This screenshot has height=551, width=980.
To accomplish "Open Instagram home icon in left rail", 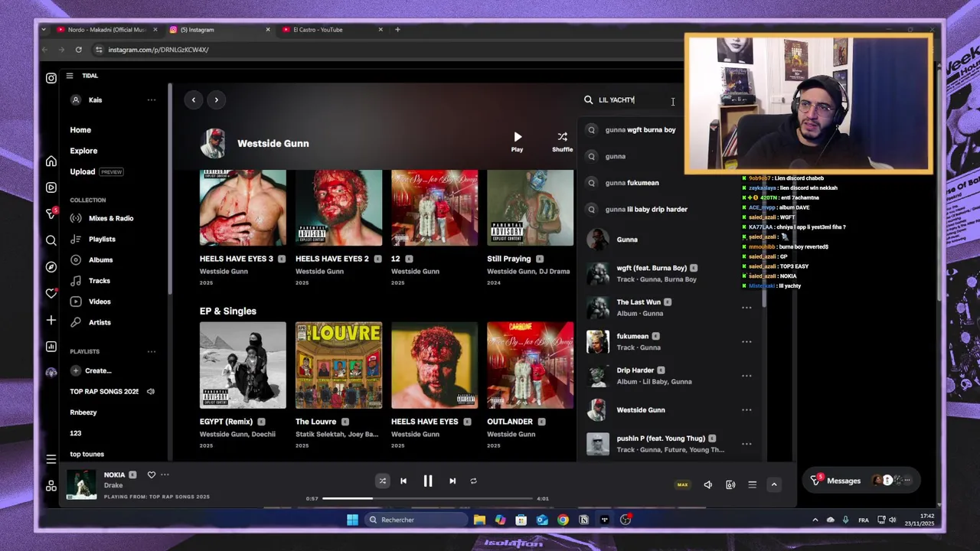I will (51, 161).
